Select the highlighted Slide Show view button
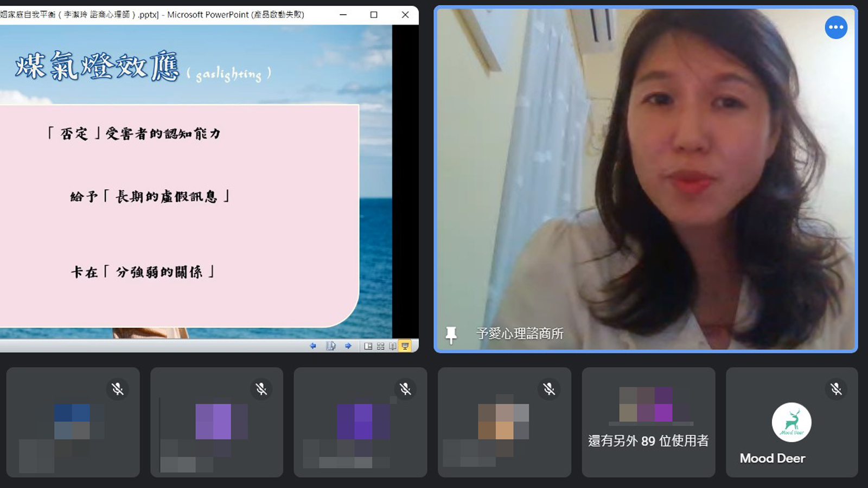This screenshot has width=868, height=488. pos(405,346)
